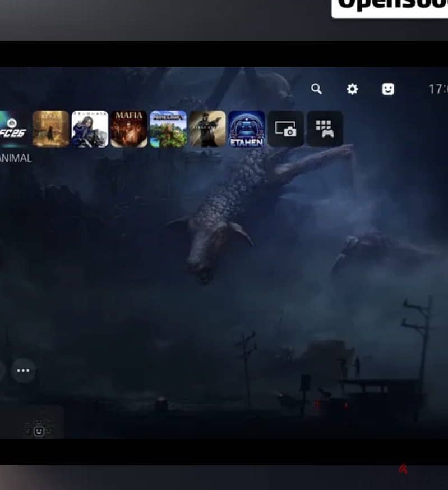Click the ANIMAL game title text

(16, 158)
